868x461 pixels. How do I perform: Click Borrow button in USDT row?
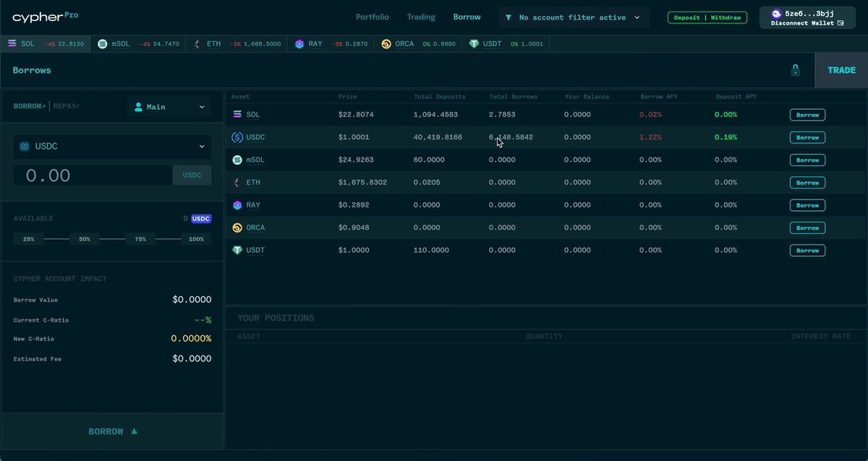pos(807,251)
